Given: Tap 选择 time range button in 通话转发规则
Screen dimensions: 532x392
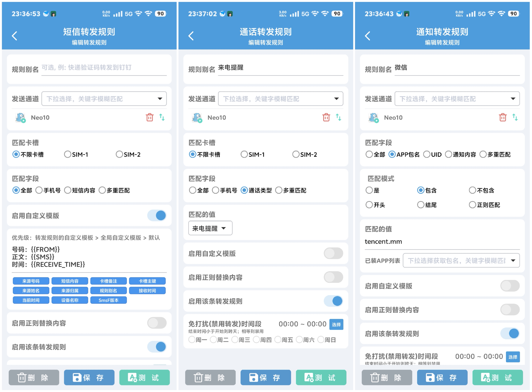Looking at the screenshot, I should pyautogui.click(x=336, y=324).
